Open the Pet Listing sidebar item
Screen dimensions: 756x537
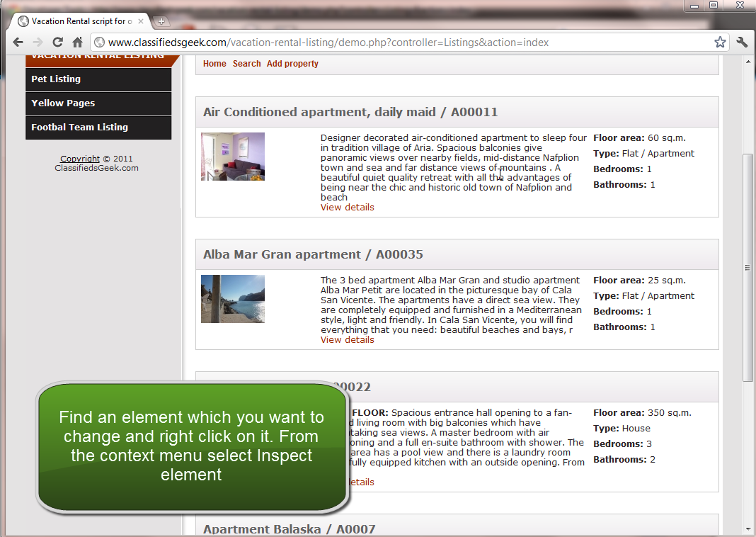(x=98, y=79)
